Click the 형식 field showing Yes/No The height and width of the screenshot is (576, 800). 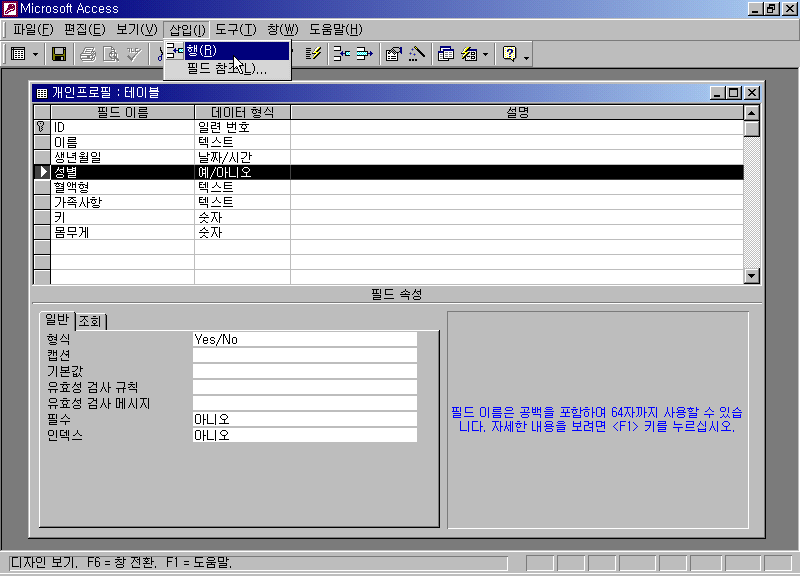(x=305, y=339)
